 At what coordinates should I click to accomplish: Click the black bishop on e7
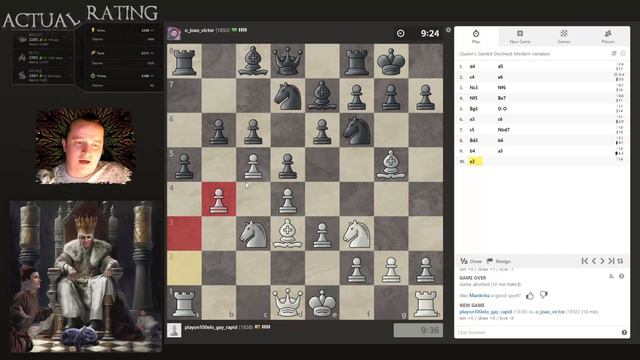coord(322,96)
